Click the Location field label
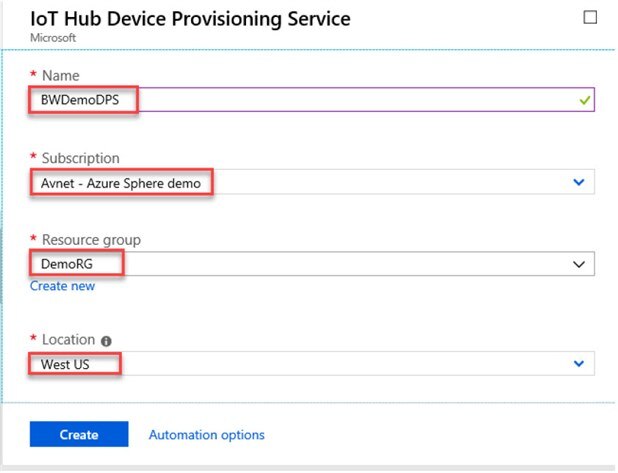 pyautogui.click(x=68, y=340)
